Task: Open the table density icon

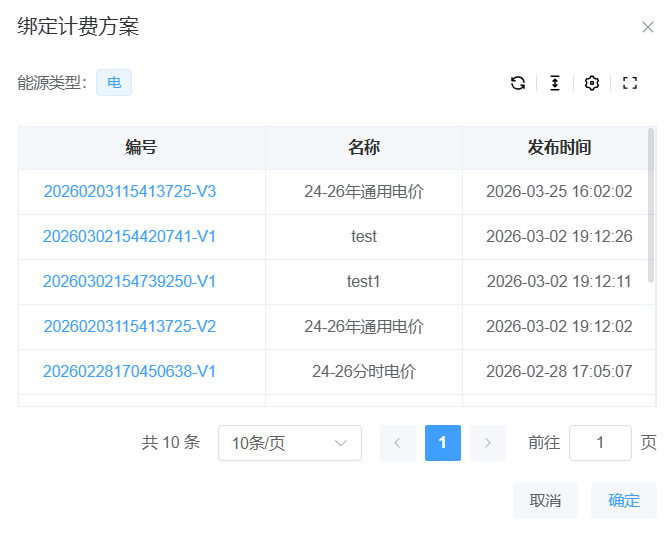Action: click(555, 83)
